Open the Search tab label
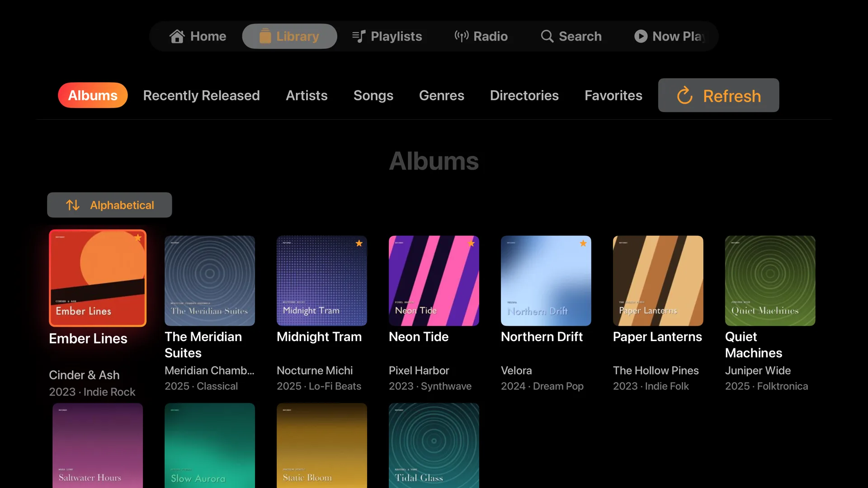 click(x=580, y=36)
